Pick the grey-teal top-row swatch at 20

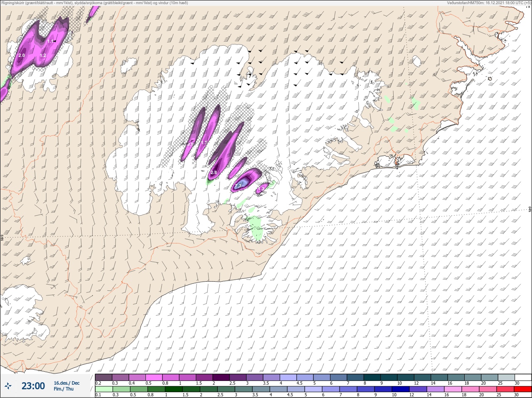pos(490,377)
